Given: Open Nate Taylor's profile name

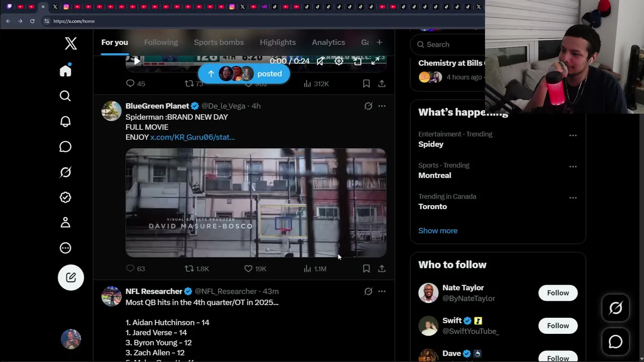Looking at the screenshot, I should (x=463, y=288).
